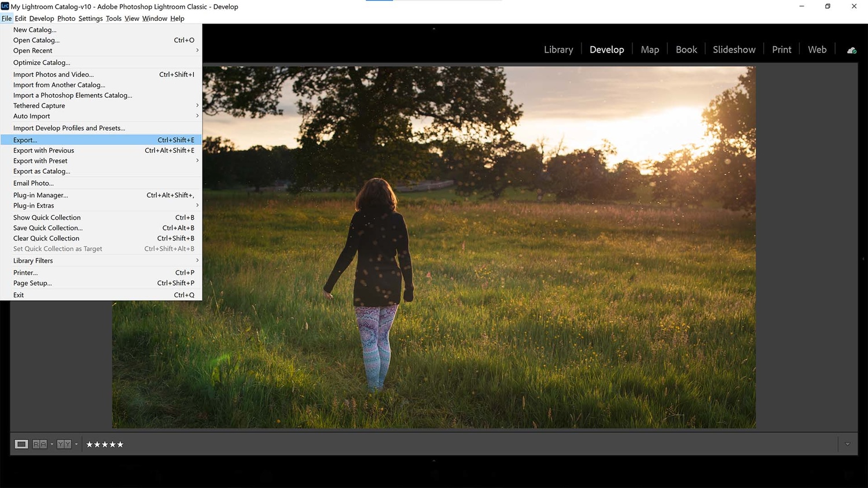The image size is (868, 488).
Task: Switch to the Library module
Action: (558, 50)
